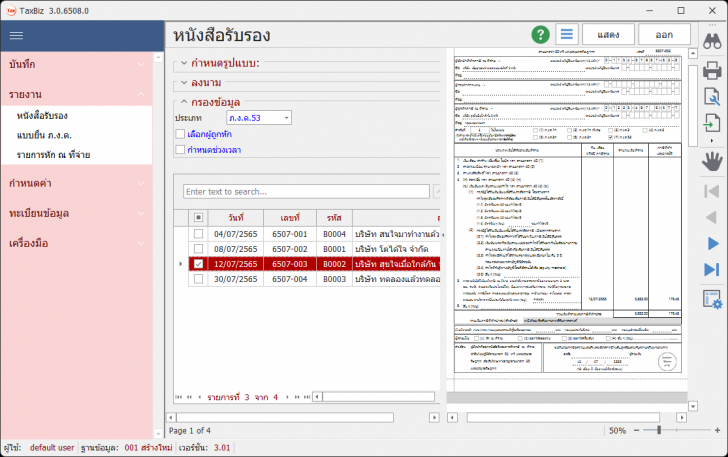Uncheck the row 6507-003 checkbox
728x457 pixels.
(198, 264)
